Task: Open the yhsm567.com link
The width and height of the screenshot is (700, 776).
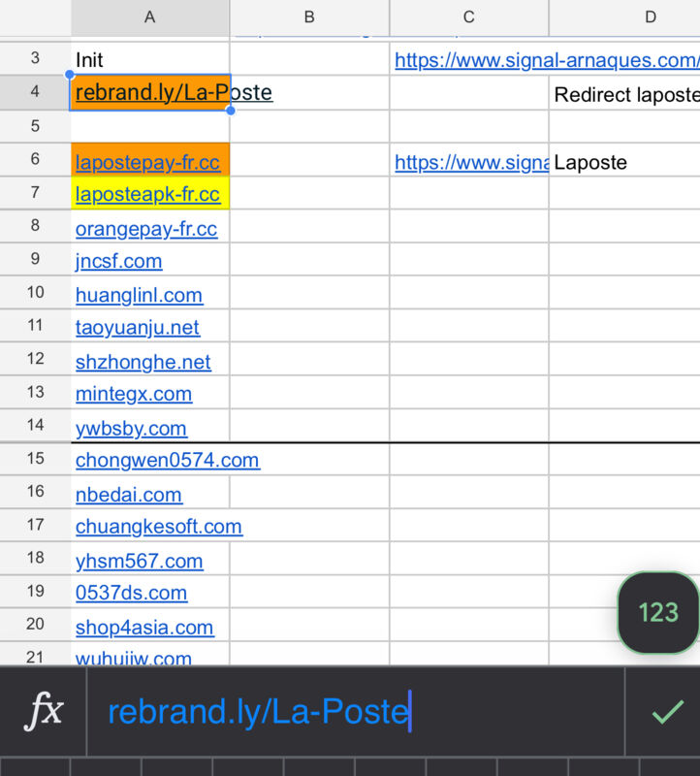Action: click(x=139, y=562)
